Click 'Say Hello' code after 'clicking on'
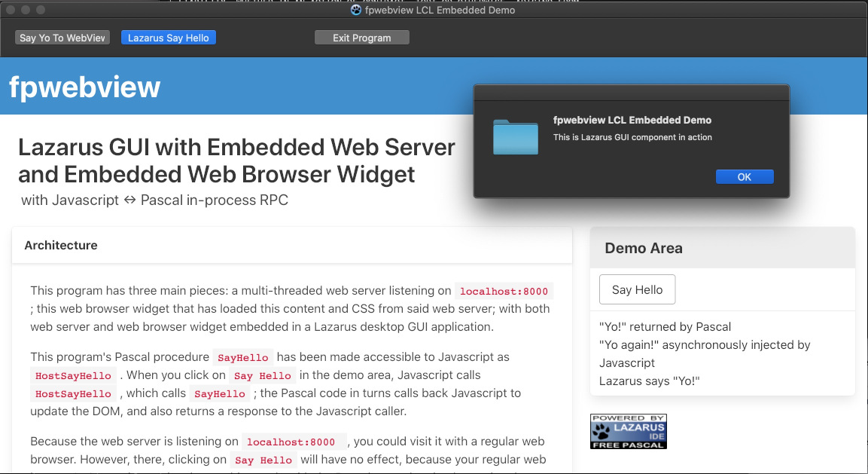Screen dimensions: 868x474 click(263, 460)
